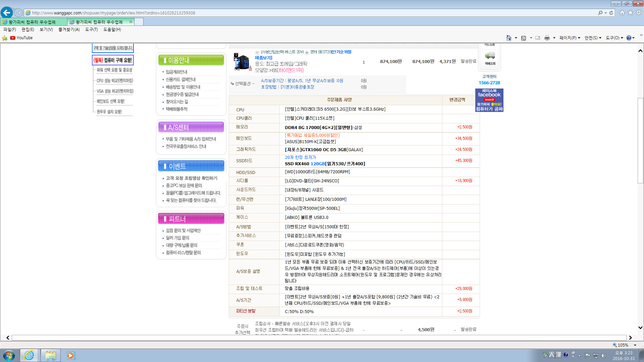Open 고객 요청 조립영상 확인하기 link

pos(192,178)
